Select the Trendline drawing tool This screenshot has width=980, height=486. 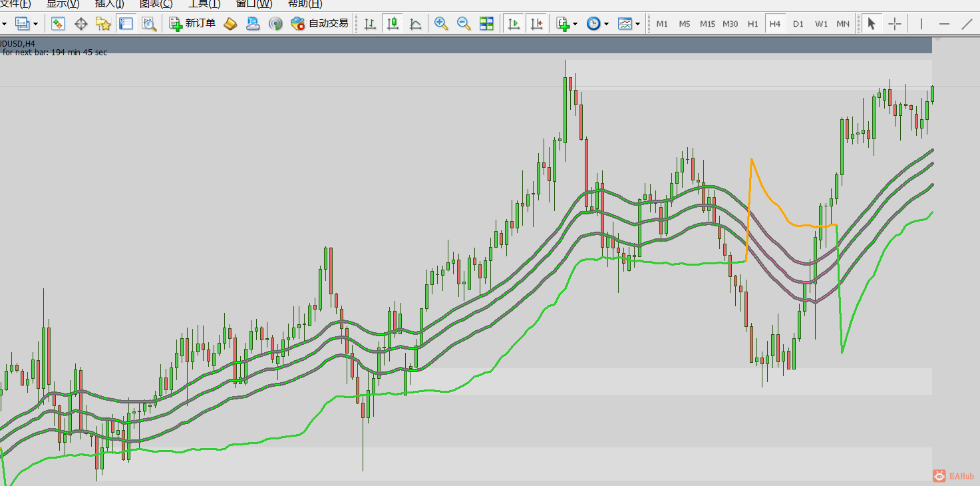[x=967, y=24]
